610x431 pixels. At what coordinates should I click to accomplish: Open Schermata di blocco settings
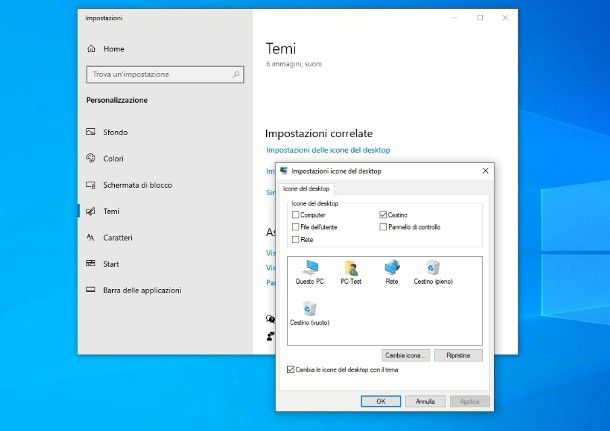pyautogui.click(x=137, y=185)
